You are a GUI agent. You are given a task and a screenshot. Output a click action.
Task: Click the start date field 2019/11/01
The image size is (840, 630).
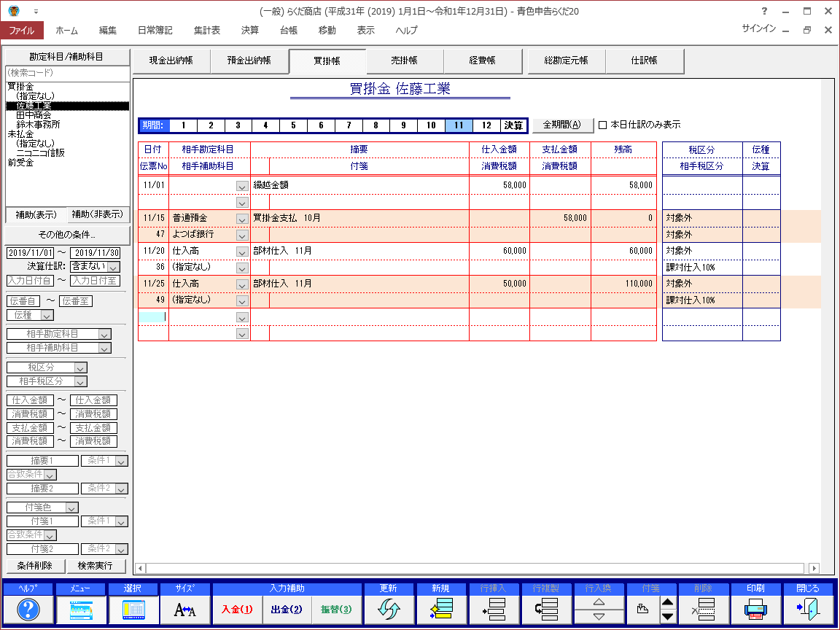(x=31, y=253)
